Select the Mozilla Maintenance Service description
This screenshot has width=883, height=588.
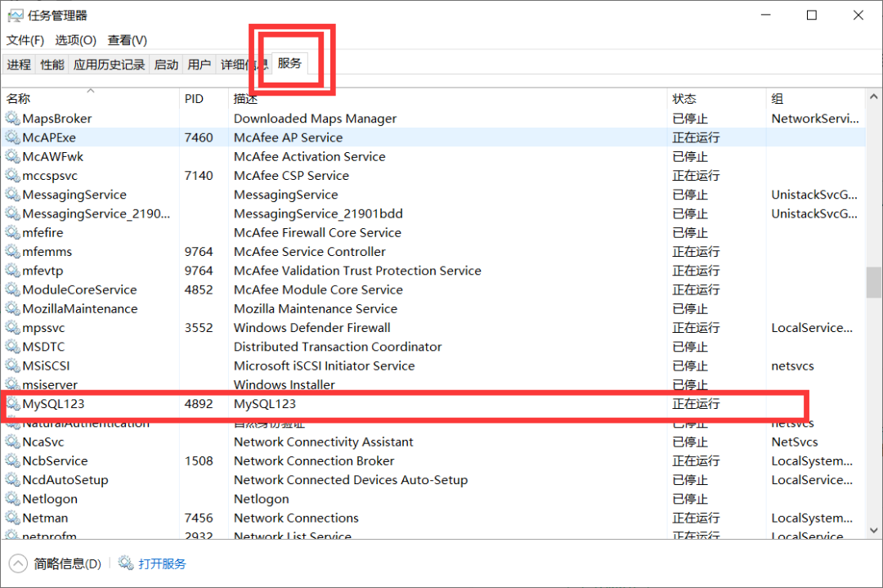click(316, 308)
